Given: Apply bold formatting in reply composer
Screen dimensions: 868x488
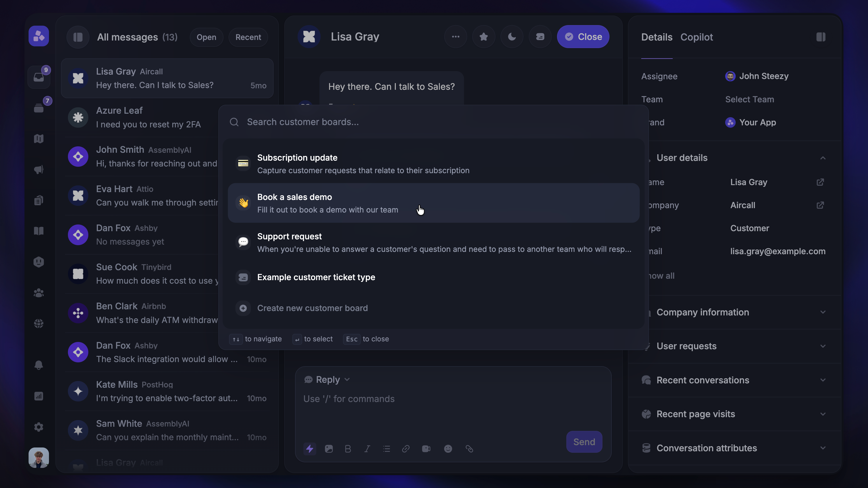Looking at the screenshot, I should click(x=348, y=449).
